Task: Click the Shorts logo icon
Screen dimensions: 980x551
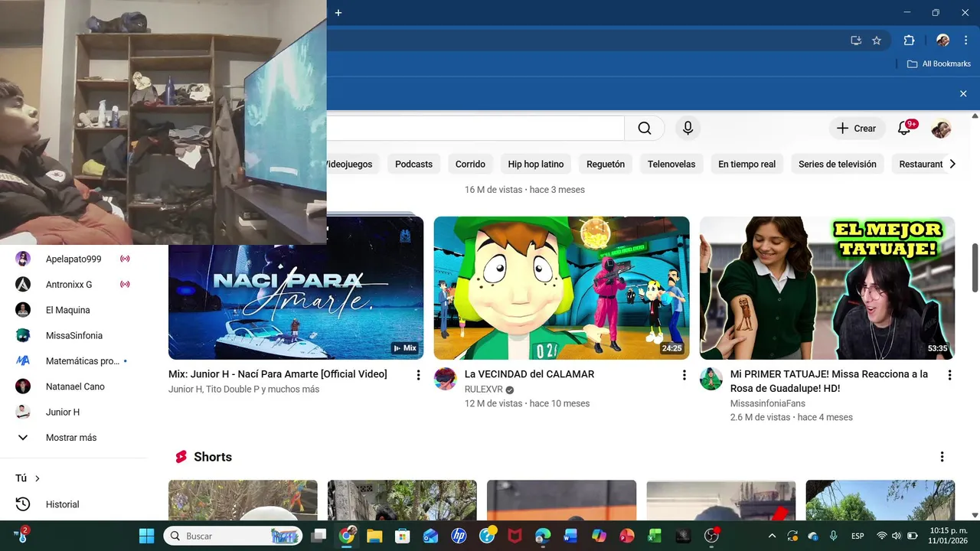Action: click(181, 457)
